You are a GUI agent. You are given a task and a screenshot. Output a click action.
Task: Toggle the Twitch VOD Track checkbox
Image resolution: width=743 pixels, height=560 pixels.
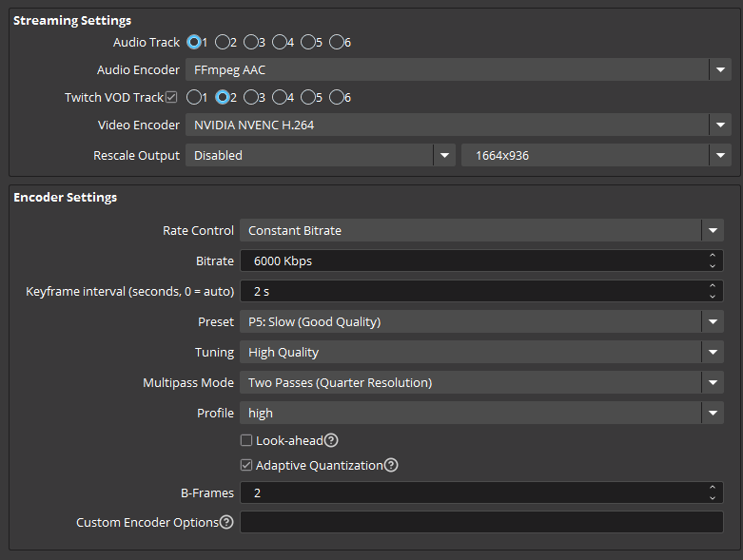point(171,97)
